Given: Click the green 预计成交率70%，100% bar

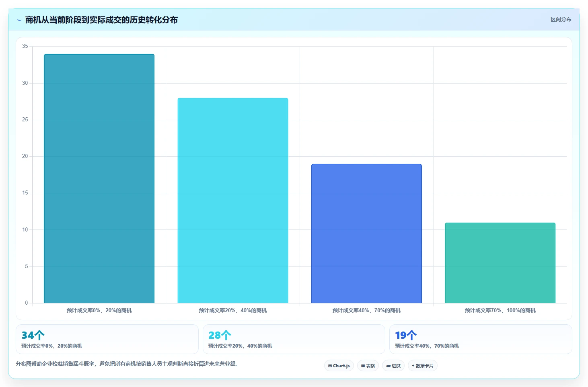Looking at the screenshot, I should [500, 263].
